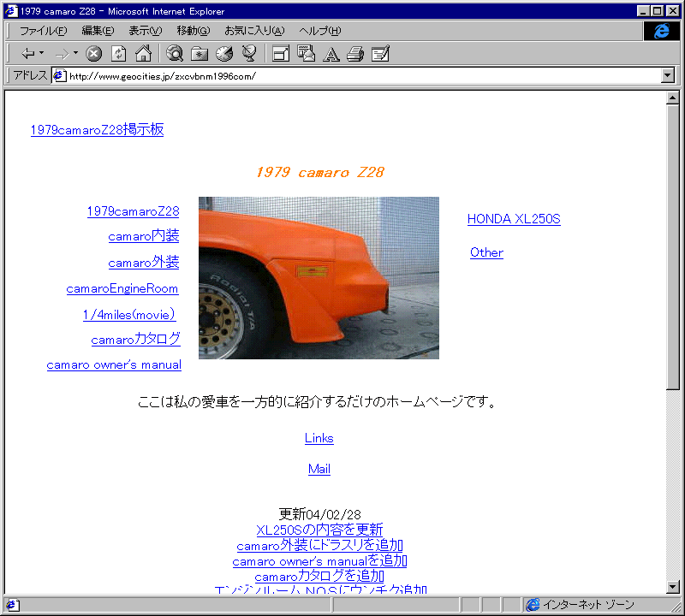Stop page loading with the Stop icon
This screenshot has width=685, height=616.
click(93, 54)
